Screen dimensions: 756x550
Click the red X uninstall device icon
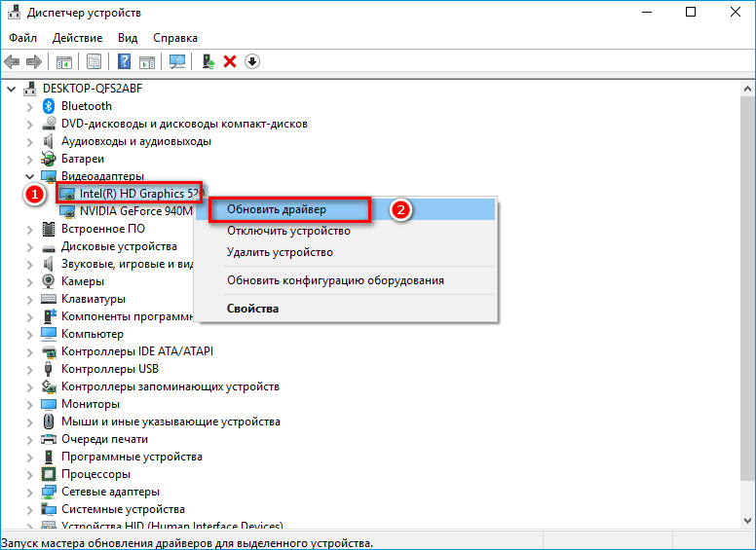(230, 61)
